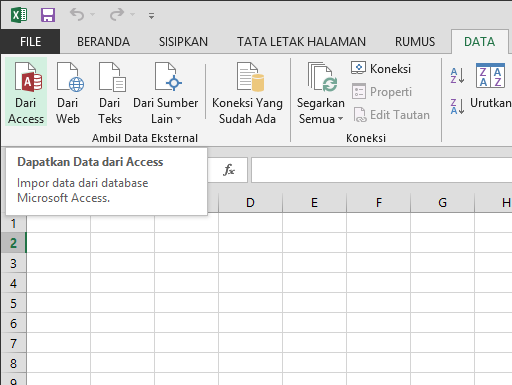Click the Excel application icon
512x385 pixels.
19,15
